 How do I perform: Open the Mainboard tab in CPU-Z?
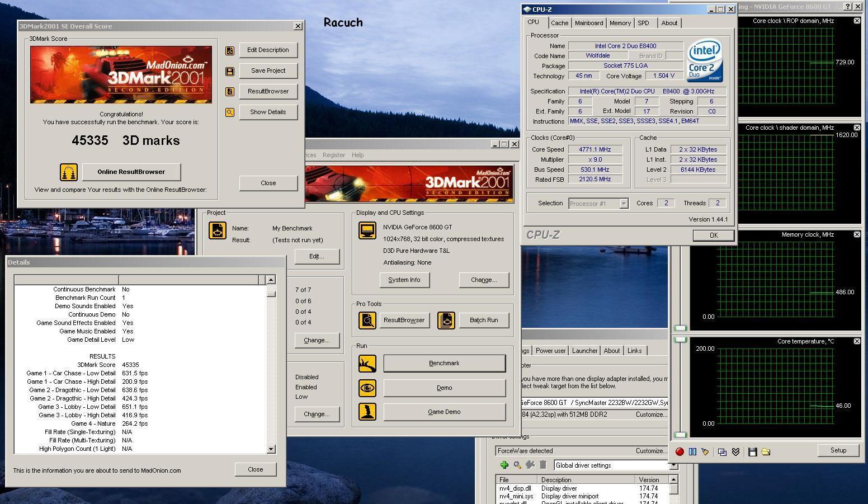click(x=589, y=23)
